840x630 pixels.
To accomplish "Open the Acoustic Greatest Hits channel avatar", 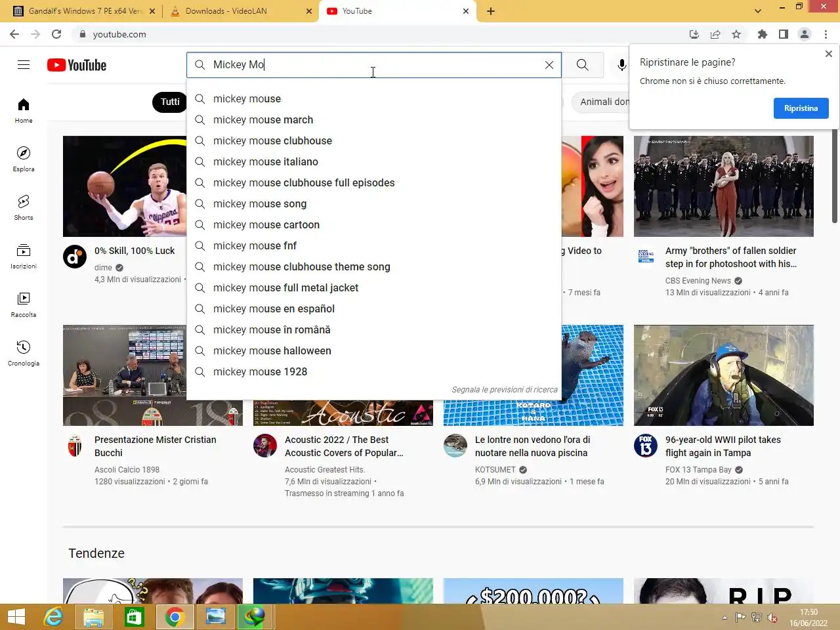I will point(265,446).
